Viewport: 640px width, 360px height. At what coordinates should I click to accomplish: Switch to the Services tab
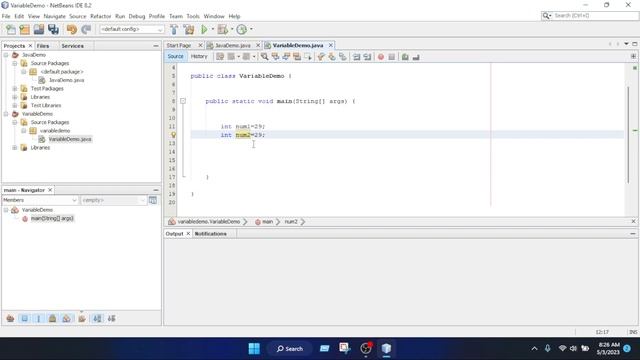click(x=72, y=46)
